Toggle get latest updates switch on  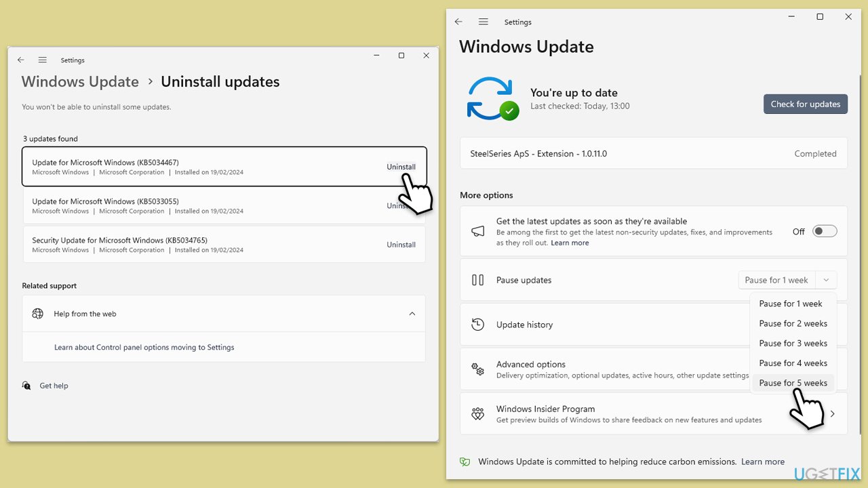click(x=825, y=231)
